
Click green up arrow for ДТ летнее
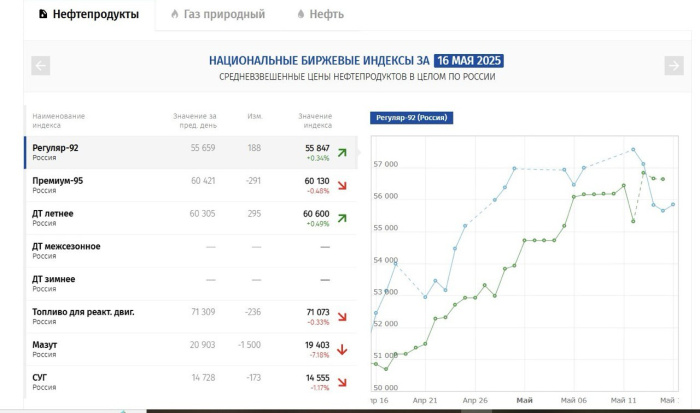342,219
